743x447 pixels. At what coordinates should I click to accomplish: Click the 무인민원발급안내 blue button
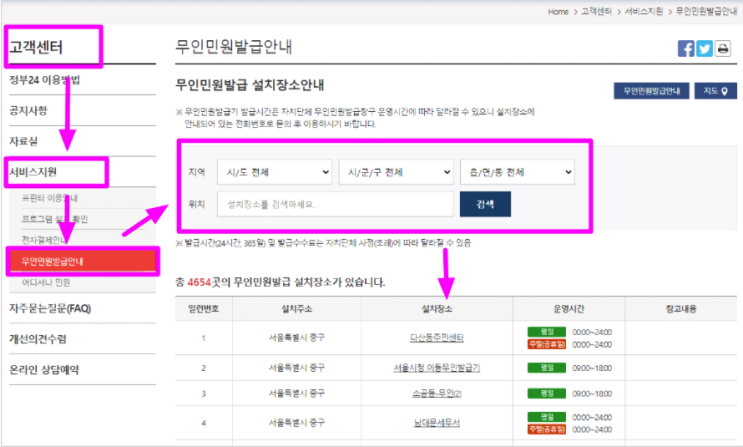pos(652,91)
